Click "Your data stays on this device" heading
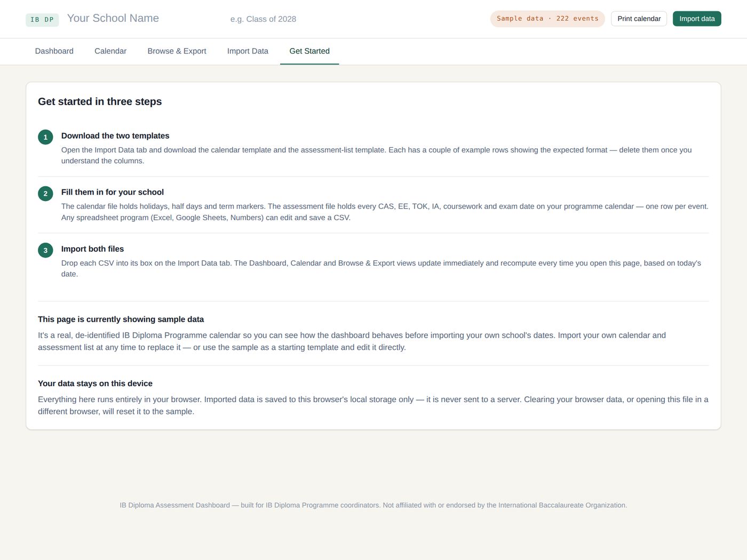 [95, 383]
